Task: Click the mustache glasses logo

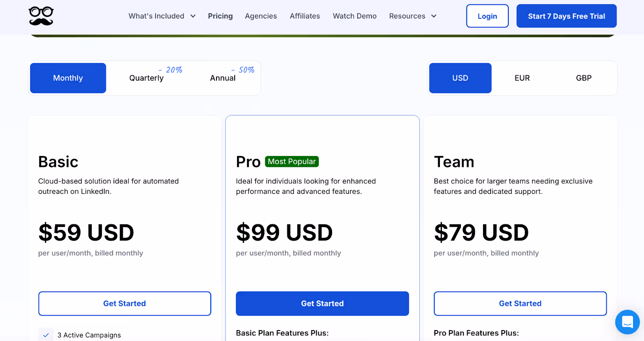Action: point(41,16)
